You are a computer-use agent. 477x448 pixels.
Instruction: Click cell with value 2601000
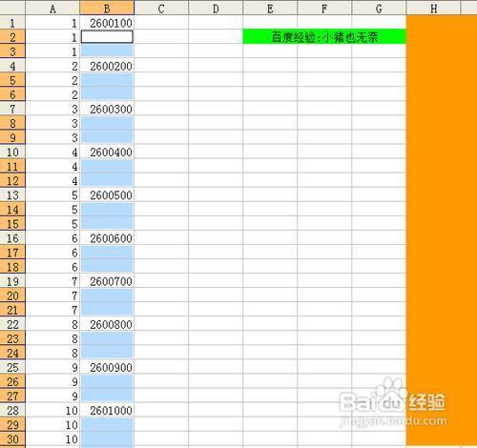tap(107, 410)
